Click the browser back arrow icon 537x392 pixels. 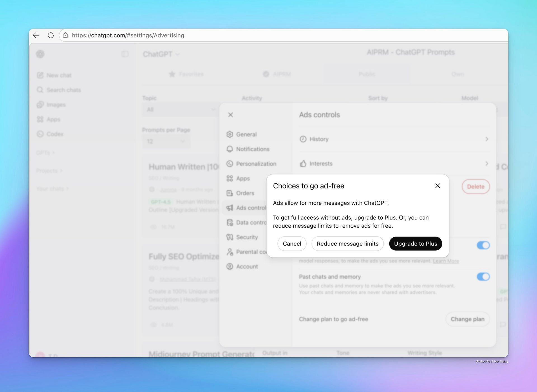36,35
